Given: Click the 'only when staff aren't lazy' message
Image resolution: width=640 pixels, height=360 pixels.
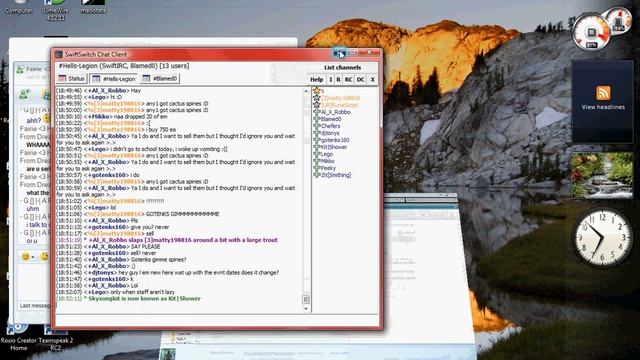Looking at the screenshot, I should [142, 292].
